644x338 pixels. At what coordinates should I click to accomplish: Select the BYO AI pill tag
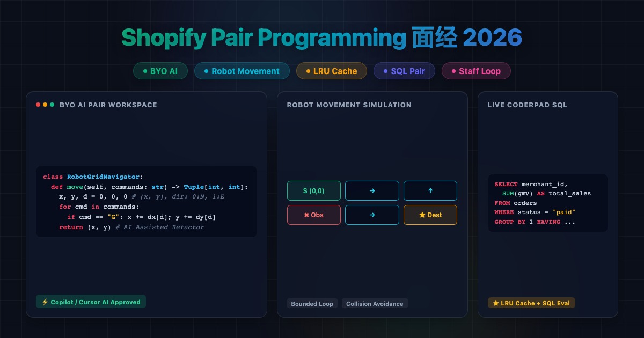pyautogui.click(x=160, y=71)
